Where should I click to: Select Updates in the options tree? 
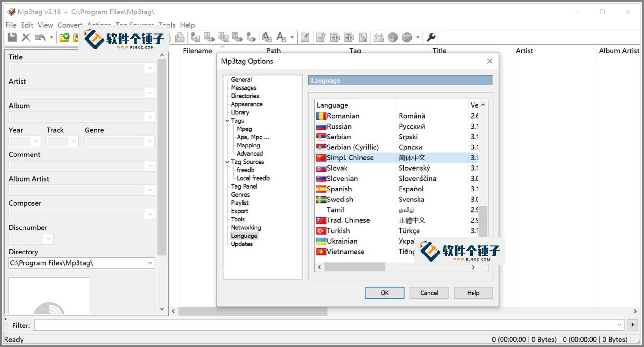click(242, 244)
